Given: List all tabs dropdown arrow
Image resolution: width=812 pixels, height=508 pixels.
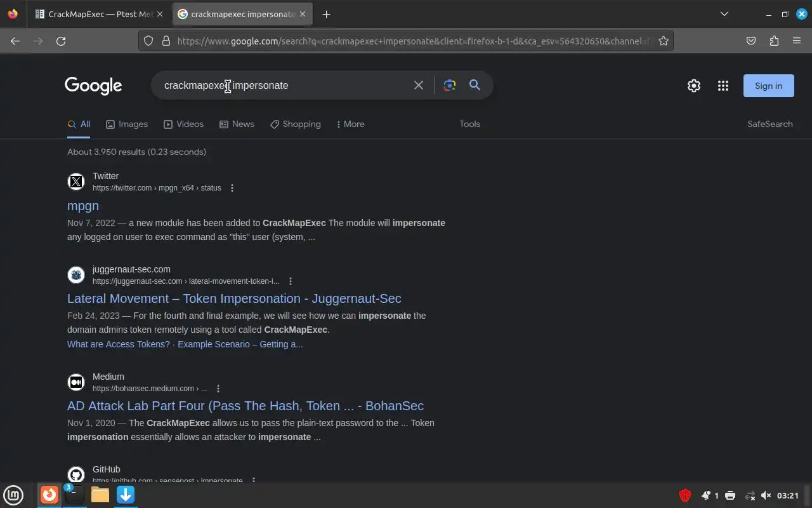Looking at the screenshot, I should (724, 14).
